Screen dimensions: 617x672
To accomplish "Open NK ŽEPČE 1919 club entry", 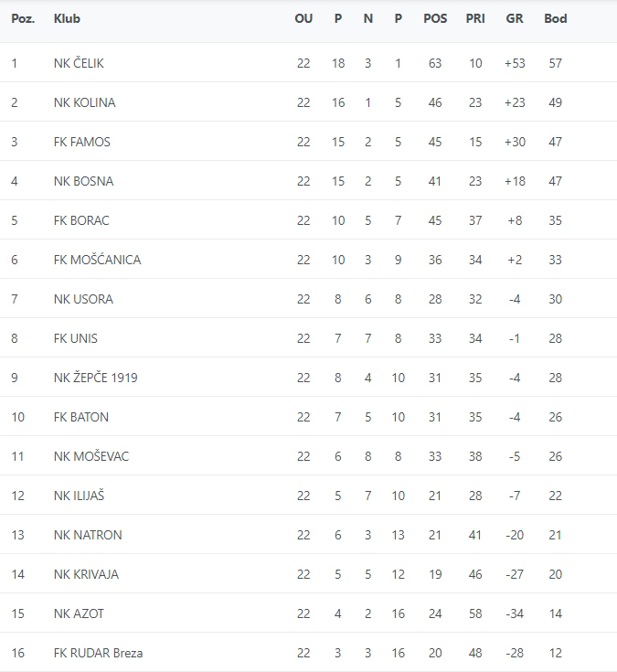I will (x=96, y=378).
